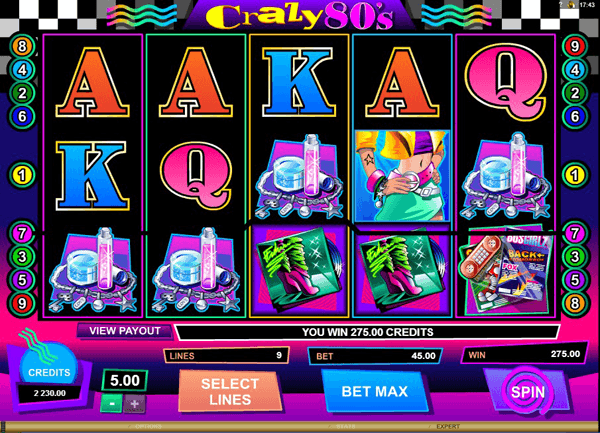Decrease coin size with minus button
Viewport: 600px width, 433px height.
tap(111, 404)
